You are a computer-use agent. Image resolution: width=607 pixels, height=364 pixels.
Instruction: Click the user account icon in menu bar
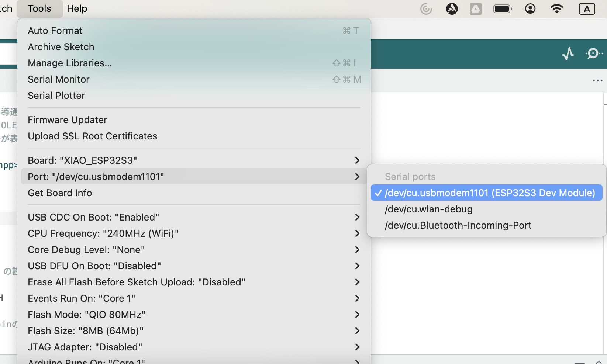tap(530, 8)
